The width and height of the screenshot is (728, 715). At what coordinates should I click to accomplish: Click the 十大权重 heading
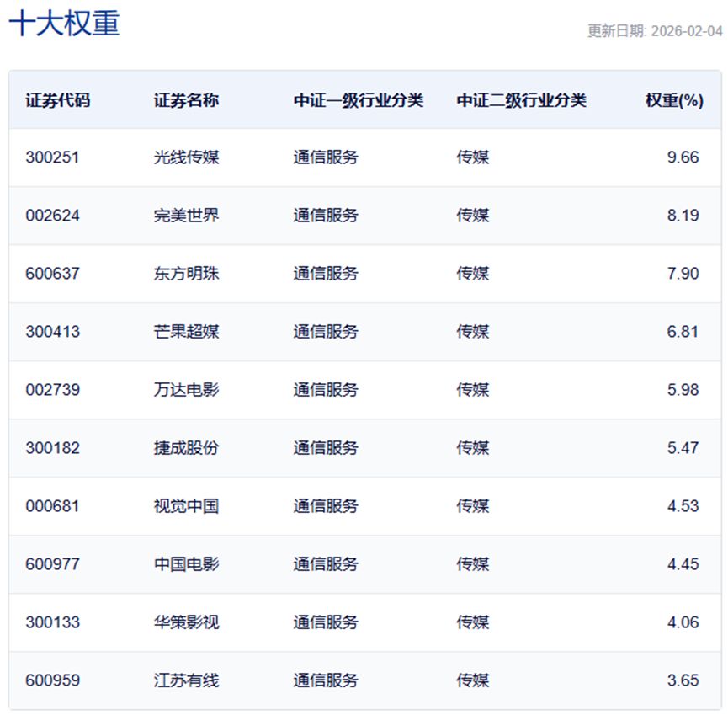point(64,23)
